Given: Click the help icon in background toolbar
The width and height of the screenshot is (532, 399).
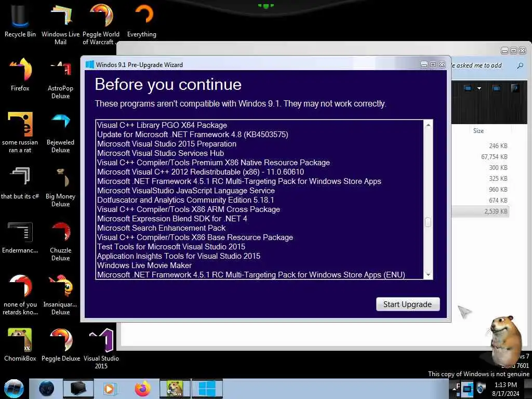Looking at the screenshot, I should 515,88.
